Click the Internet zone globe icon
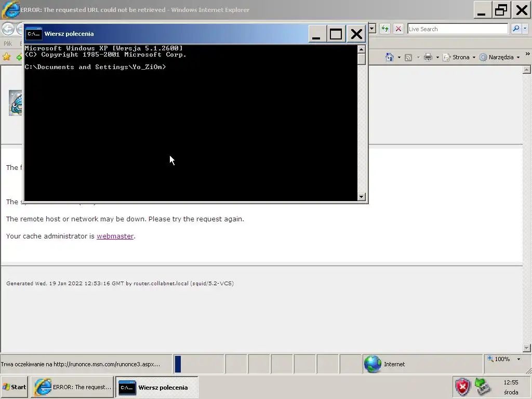 pyautogui.click(x=373, y=364)
